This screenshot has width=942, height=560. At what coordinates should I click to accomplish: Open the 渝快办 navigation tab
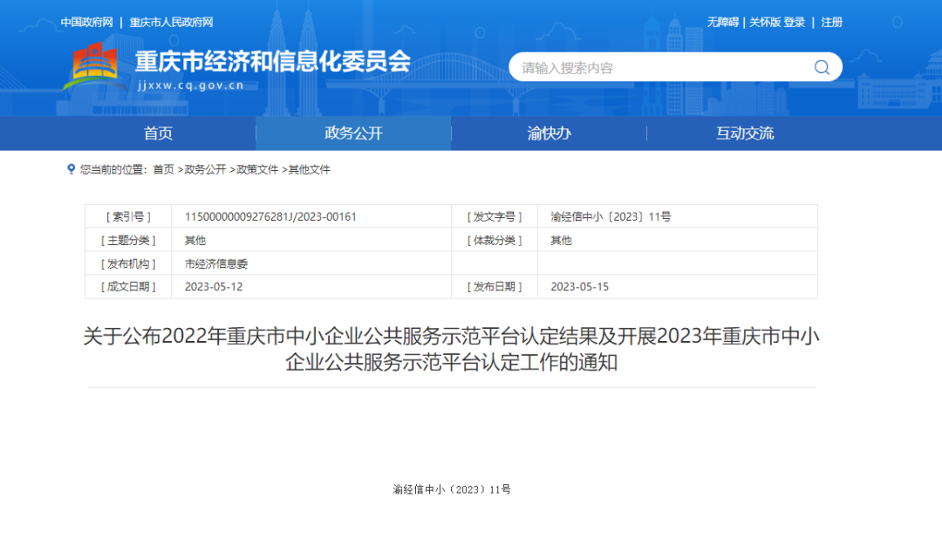tap(549, 133)
